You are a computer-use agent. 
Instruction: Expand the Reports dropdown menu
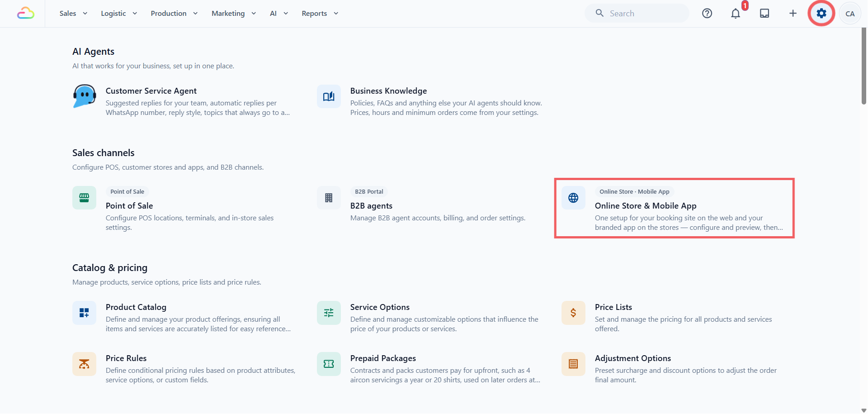(x=320, y=13)
